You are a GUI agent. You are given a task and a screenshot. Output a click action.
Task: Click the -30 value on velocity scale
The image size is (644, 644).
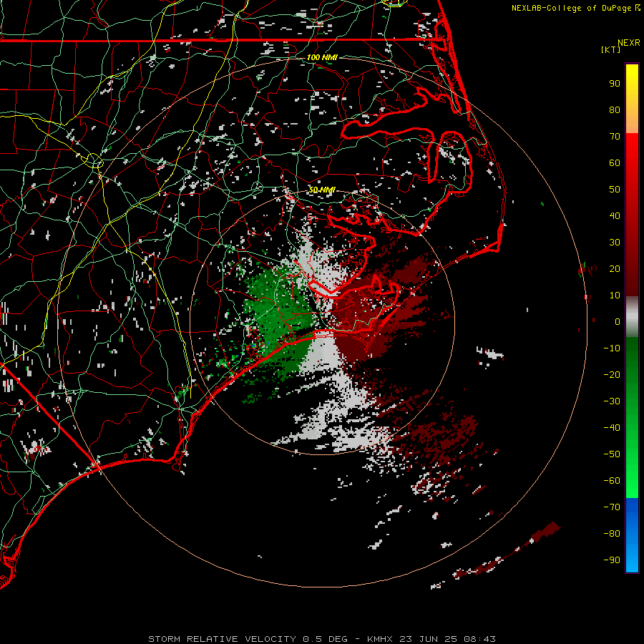pyautogui.click(x=612, y=401)
